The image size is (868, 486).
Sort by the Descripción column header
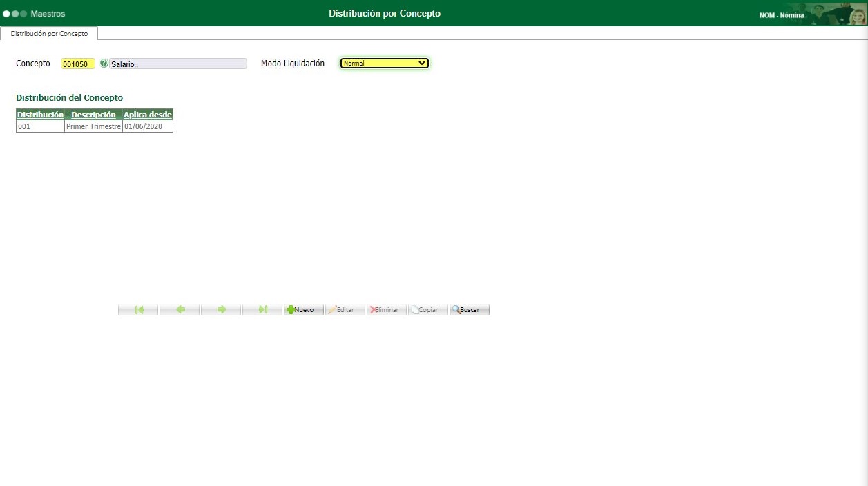coord(93,115)
